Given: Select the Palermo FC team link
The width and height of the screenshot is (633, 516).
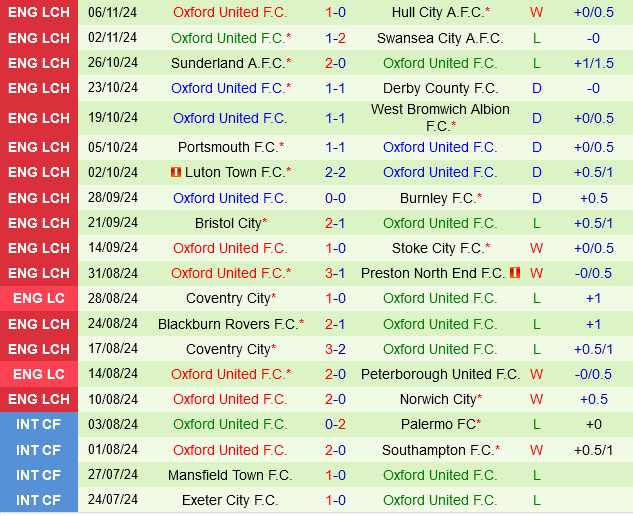Looking at the screenshot, I should coord(437,424).
